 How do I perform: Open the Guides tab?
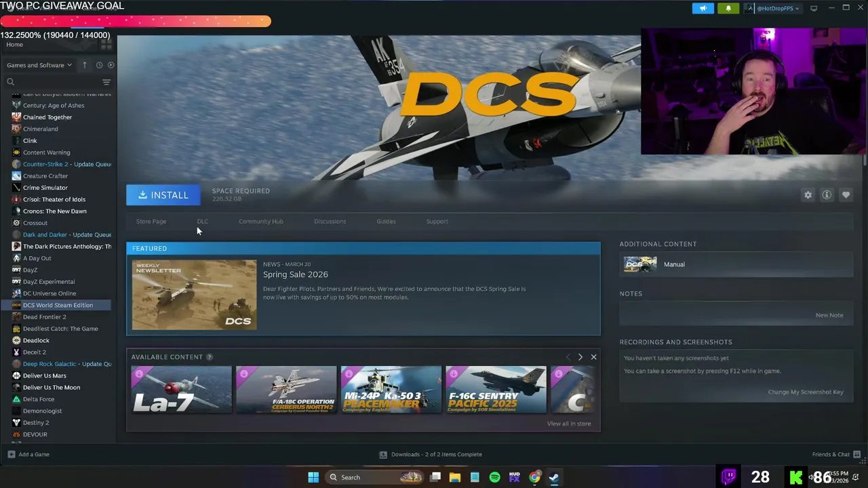click(x=386, y=222)
